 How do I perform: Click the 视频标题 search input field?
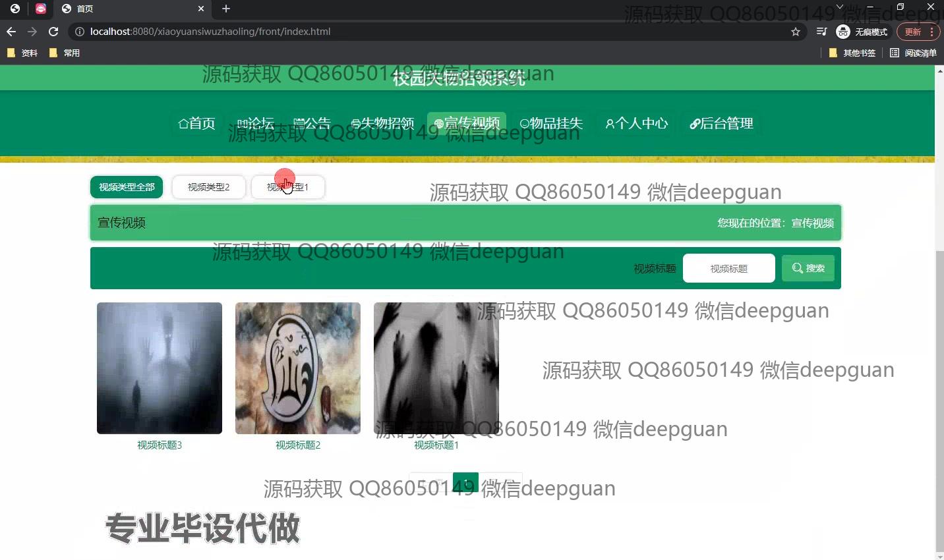point(728,268)
